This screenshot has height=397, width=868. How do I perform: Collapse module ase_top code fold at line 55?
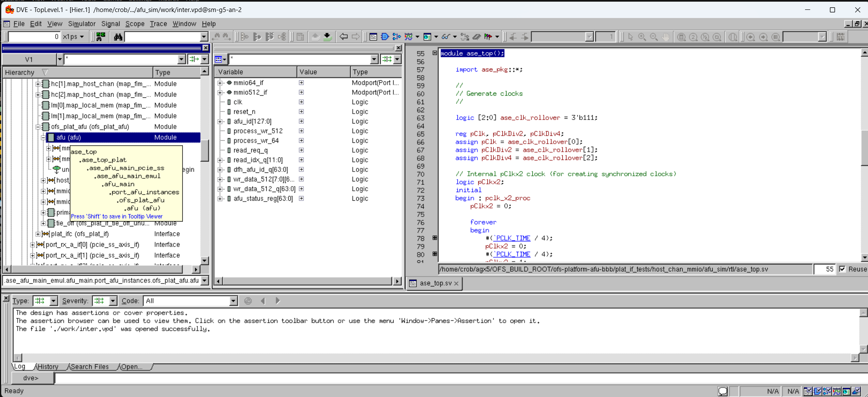tap(435, 53)
